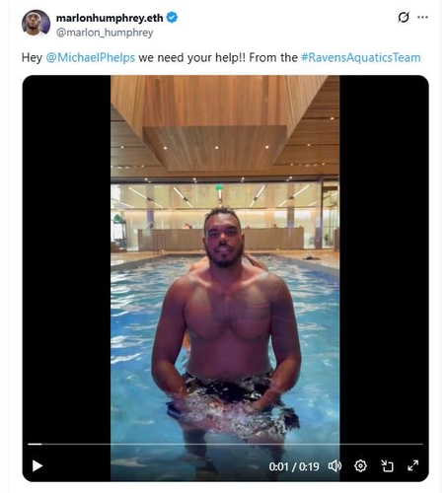
Task: Click the 0:01 / 0:19 time display
Action: click(294, 466)
